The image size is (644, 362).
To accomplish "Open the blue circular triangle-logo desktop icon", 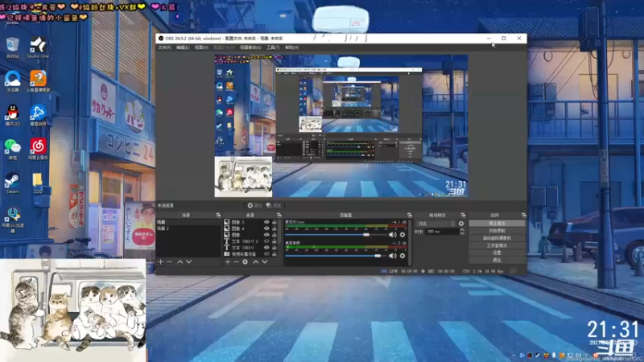I will (38, 114).
